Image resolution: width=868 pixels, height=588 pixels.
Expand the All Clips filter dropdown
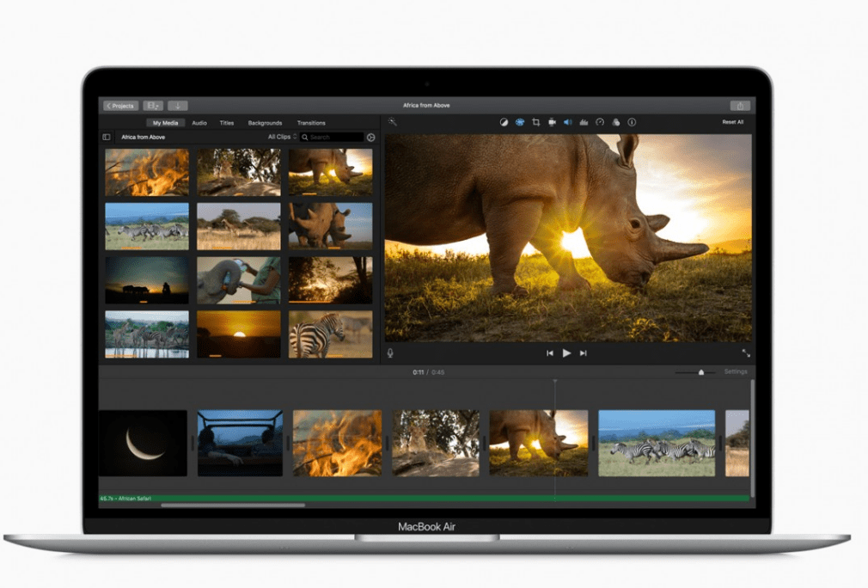point(282,137)
